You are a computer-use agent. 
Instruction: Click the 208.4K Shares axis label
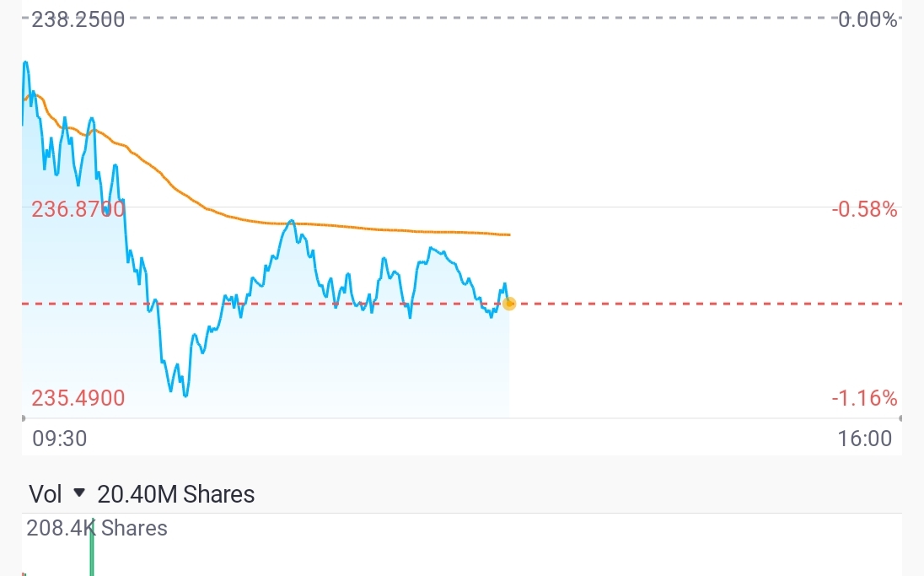[97, 529]
